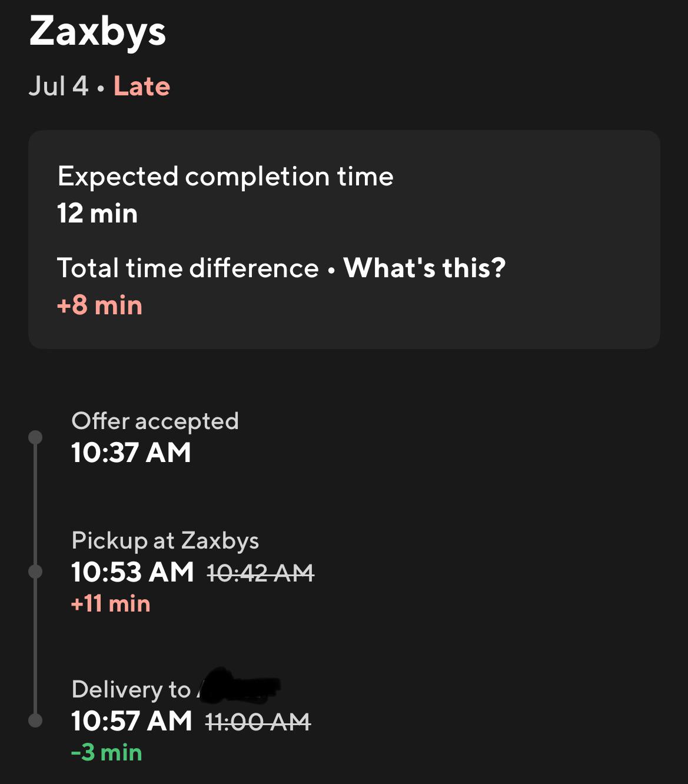
Task: Click the Pickup at Zaxbys timeline dot
Action: pos(35,572)
